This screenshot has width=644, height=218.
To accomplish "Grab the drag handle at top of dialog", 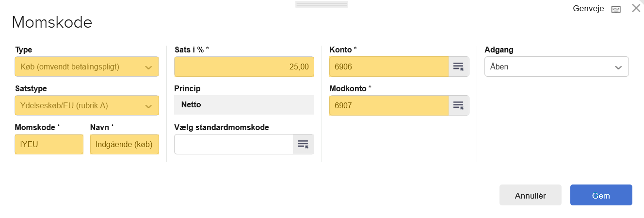I will 322,4.
